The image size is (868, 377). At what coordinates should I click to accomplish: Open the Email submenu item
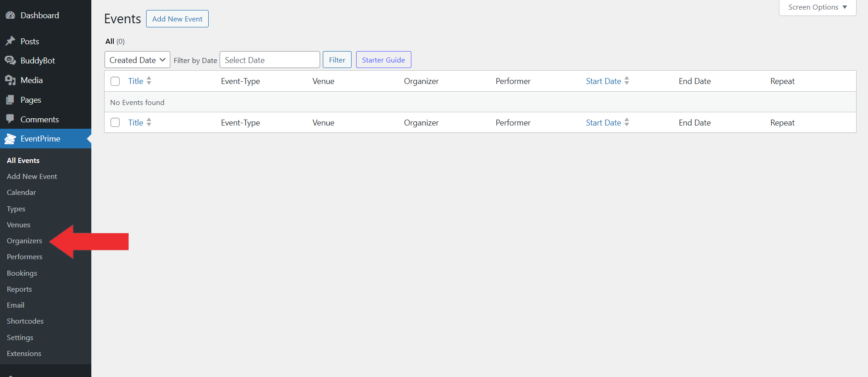(x=16, y=305)
